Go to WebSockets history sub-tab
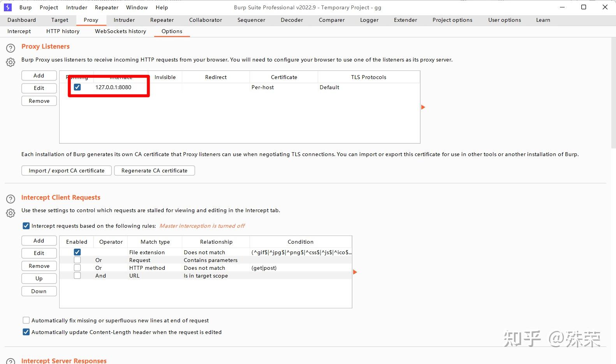The image size is (616, 364). [120, 31]
